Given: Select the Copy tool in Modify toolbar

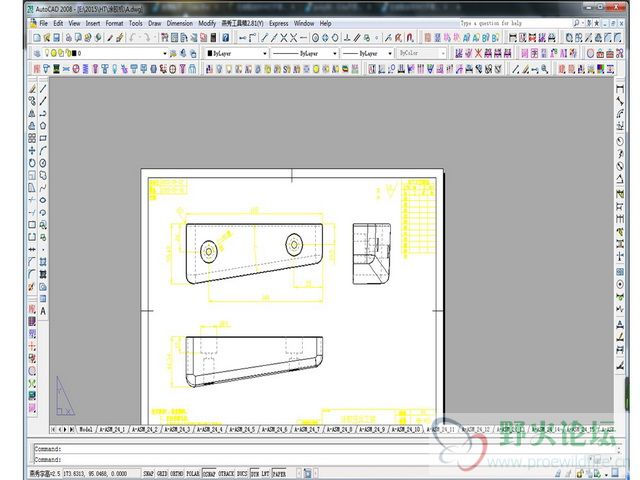Looking at the screenshot, I should click(32, 101).
